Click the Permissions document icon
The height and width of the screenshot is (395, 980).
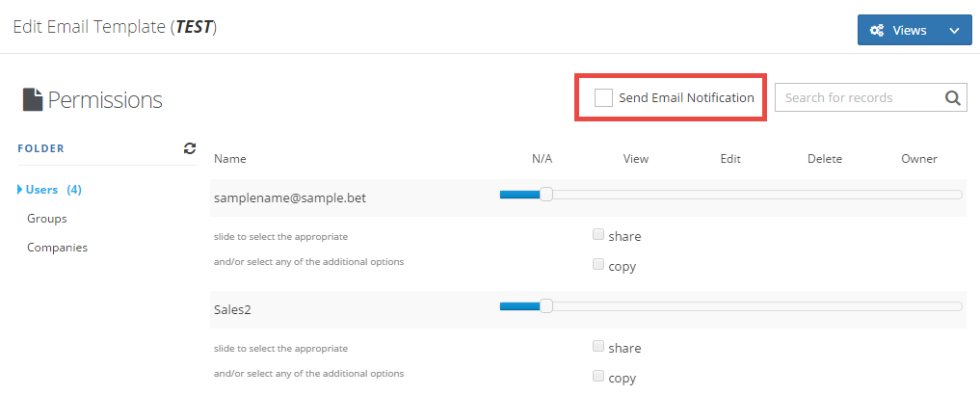(x=32, y=99)
